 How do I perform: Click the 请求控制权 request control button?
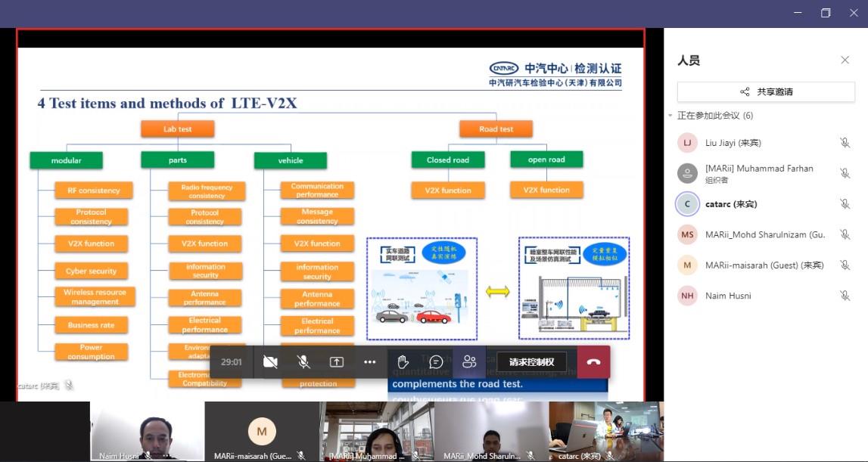[531, 362]
